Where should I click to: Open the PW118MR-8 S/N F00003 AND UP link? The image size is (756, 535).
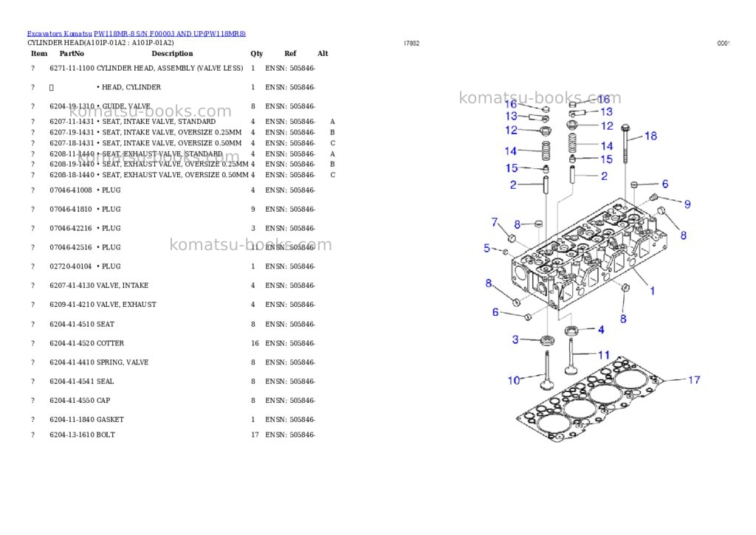170,34
